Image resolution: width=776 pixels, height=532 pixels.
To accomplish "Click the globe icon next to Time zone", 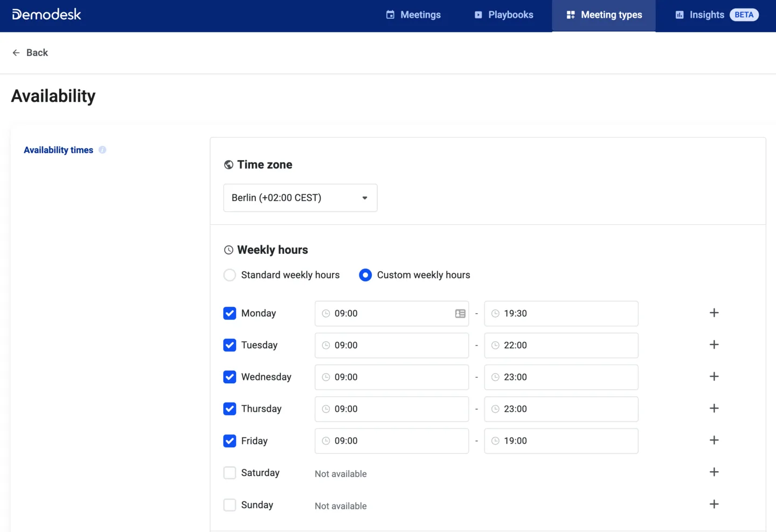I will (x=228, y=165).
